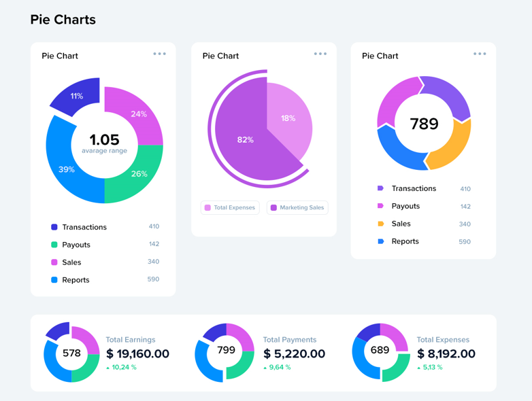Select Payouts legend label in the first card
The width and height of the screenshot is (532, 401).
[76, 245]
